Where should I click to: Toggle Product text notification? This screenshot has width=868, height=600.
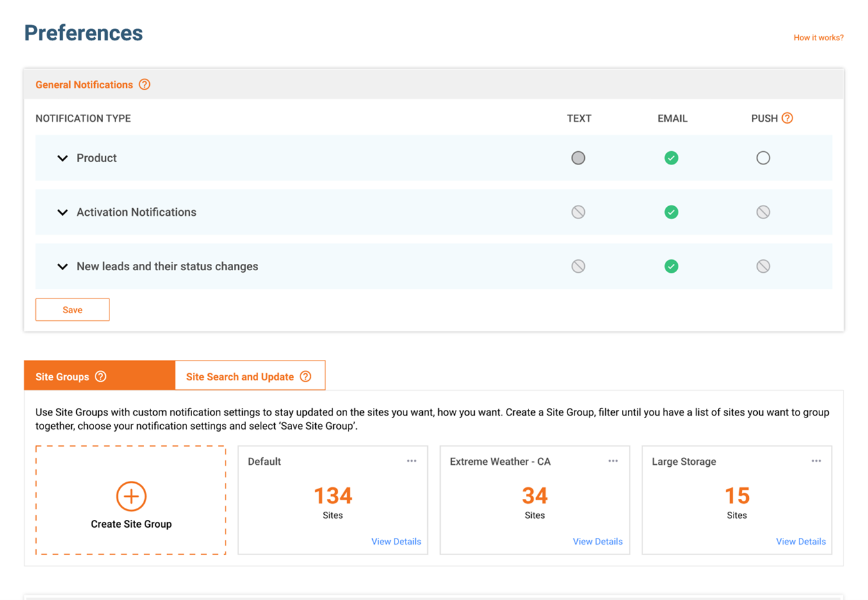(x=578, y=158)
